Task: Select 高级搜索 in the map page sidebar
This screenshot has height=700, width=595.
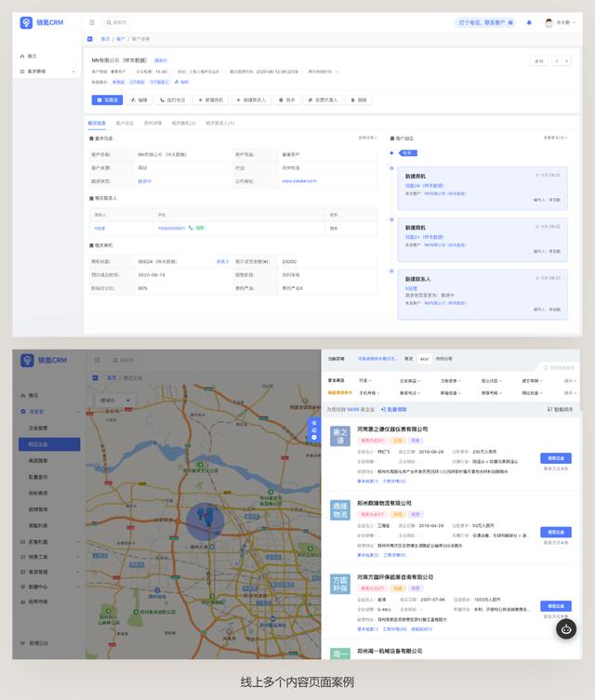Action: (38, 460)
